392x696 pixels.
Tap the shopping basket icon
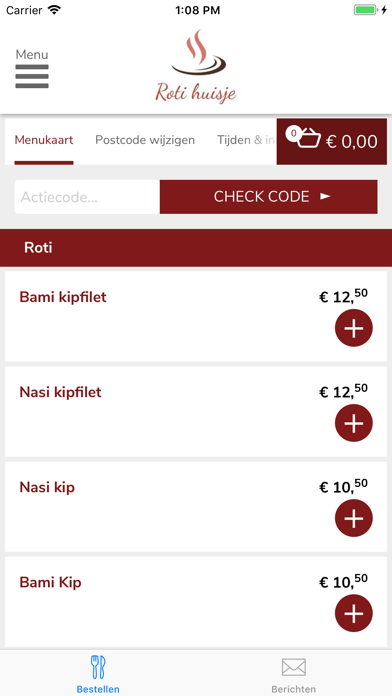coord(309,138)
